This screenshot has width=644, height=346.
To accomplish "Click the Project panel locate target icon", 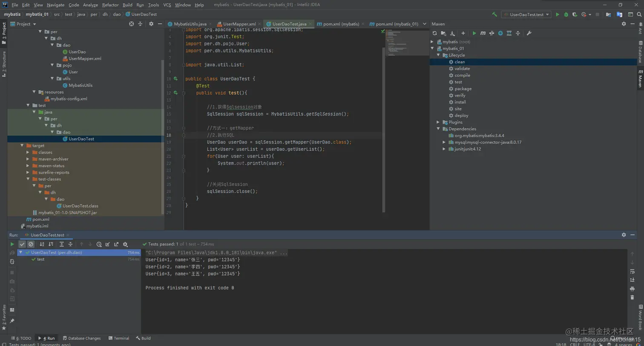I will click(x=131, y=24).
